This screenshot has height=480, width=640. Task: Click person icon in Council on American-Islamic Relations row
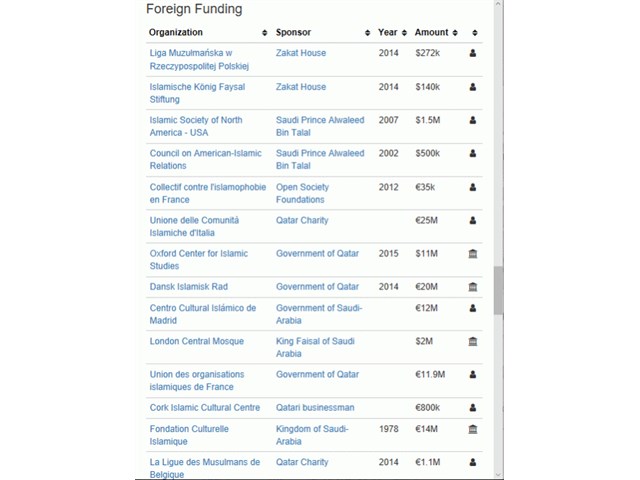473,153
